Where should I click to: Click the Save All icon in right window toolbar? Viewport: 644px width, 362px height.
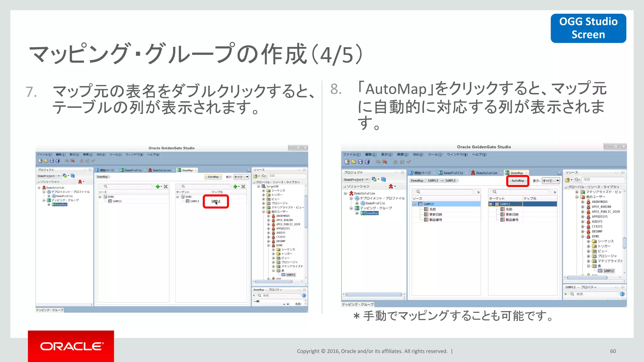[x=367, y=162]
